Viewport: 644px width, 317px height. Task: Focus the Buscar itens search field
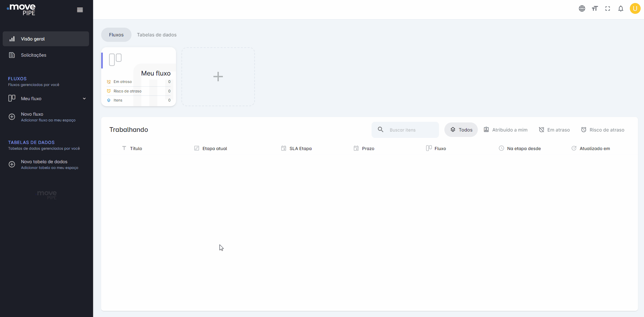tap(405, 130)
